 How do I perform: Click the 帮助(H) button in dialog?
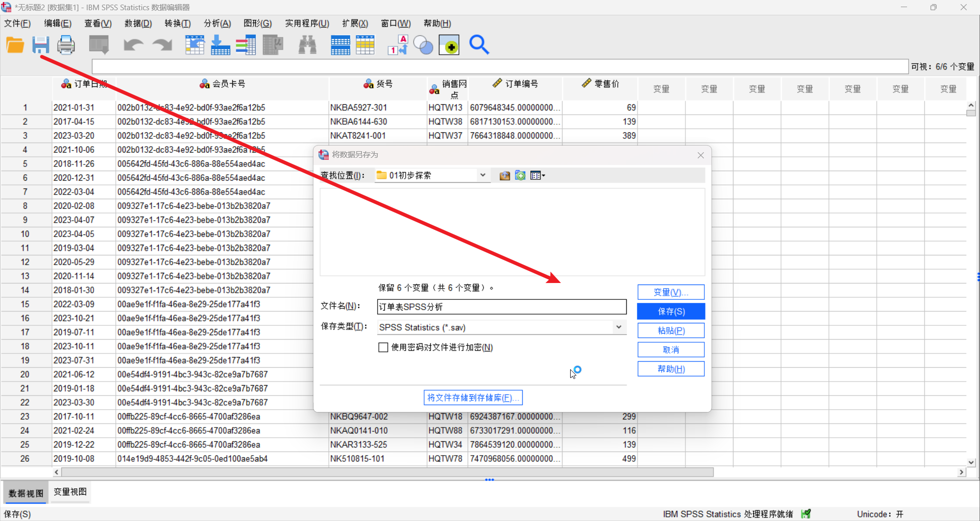pyautogui.click(x=671, y=369)
